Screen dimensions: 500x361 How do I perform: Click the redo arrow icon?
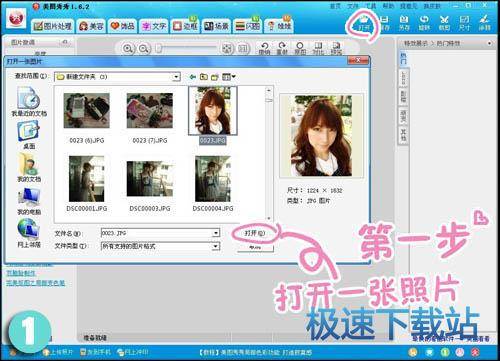coord(282,48)
